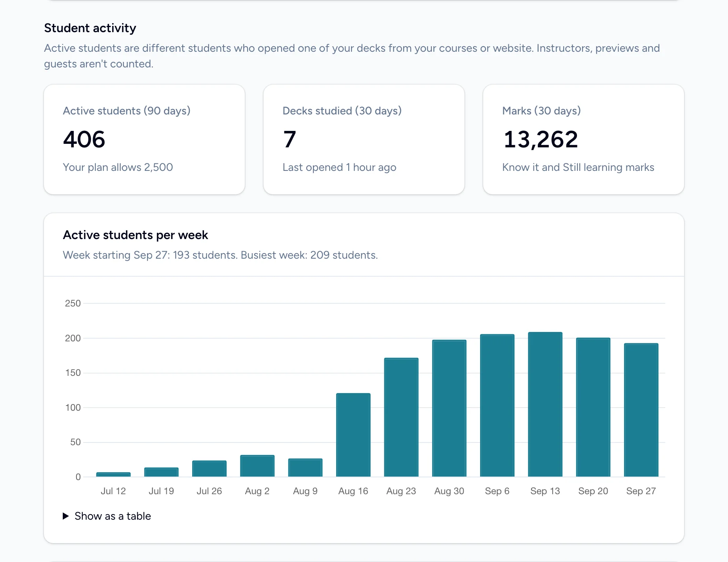Screen dimensions: 728x562
Task: Click the "100" y-axis label
Action: (73, 408)
